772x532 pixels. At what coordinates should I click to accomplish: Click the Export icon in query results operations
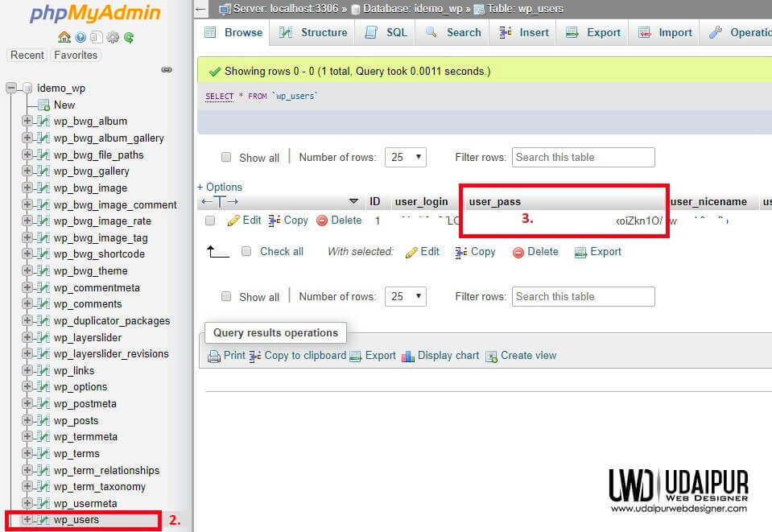point(356,356)
